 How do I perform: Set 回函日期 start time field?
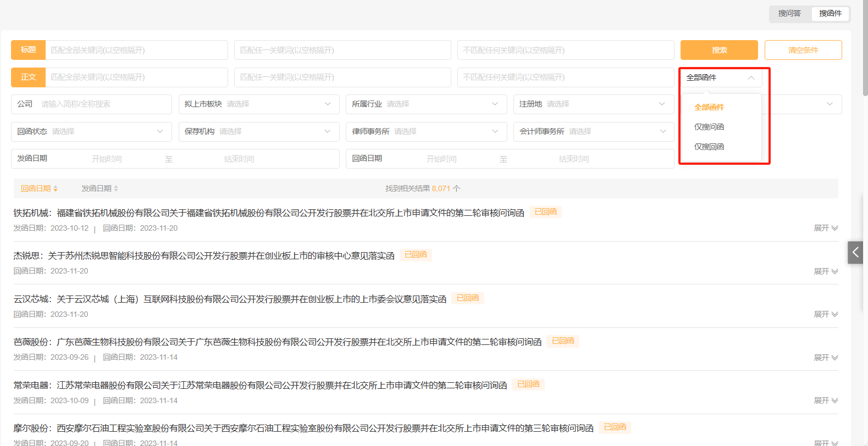[441, 159]
